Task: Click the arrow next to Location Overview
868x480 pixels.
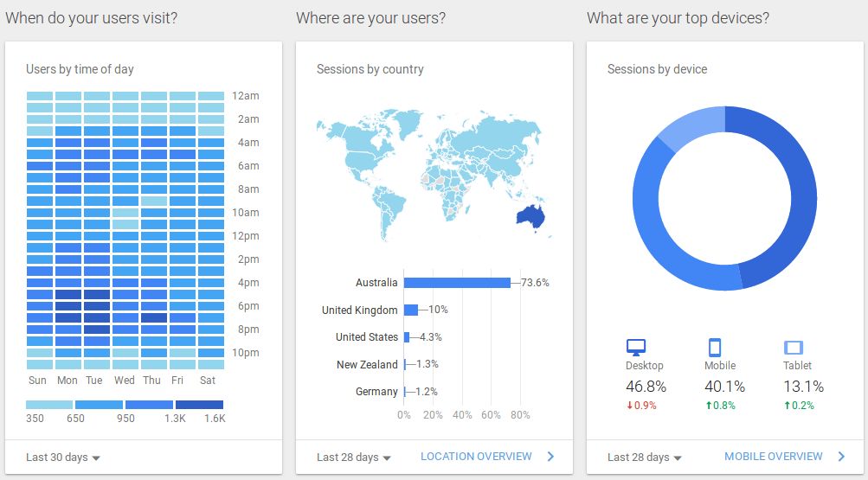Action: click(x=550, y=457)
